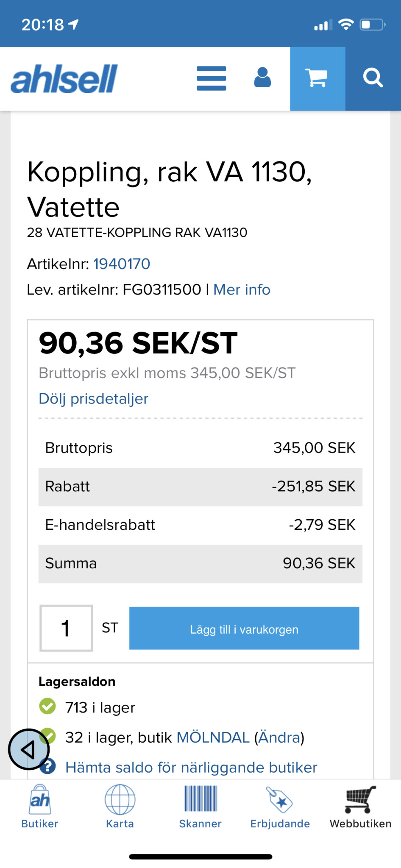Collapse price details via Dölj prisdetaljer
The image size is (401, 868).
click(x=94, y=399)
